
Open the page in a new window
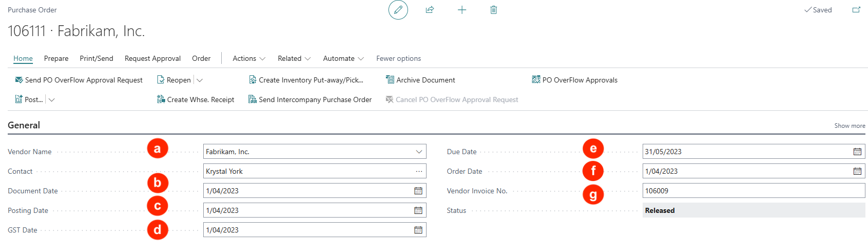tap(856, 10)
